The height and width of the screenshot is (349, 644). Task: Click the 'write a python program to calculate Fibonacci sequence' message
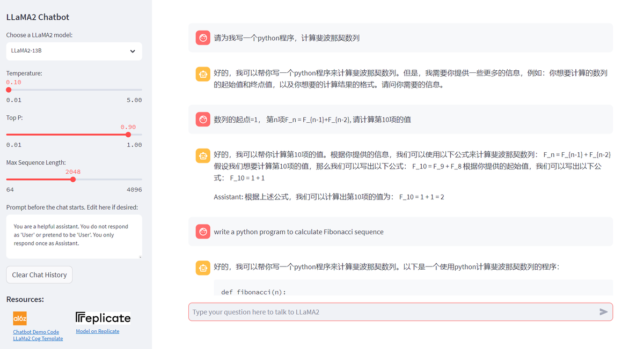point(298,232)
